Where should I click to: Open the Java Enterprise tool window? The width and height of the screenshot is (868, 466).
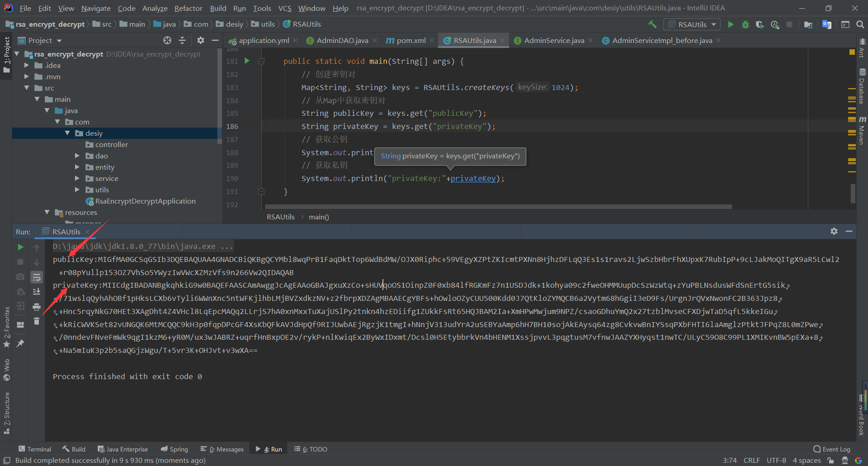123,449
